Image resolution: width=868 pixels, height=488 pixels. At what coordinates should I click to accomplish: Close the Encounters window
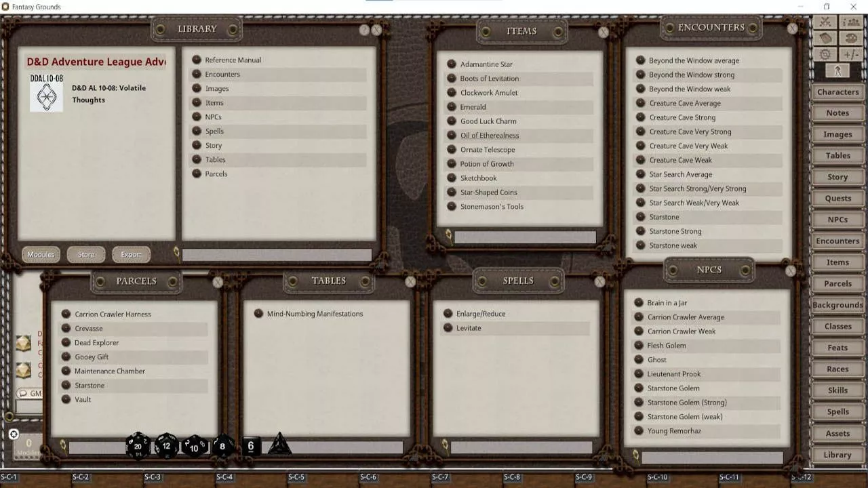click(x=792, y=28)
